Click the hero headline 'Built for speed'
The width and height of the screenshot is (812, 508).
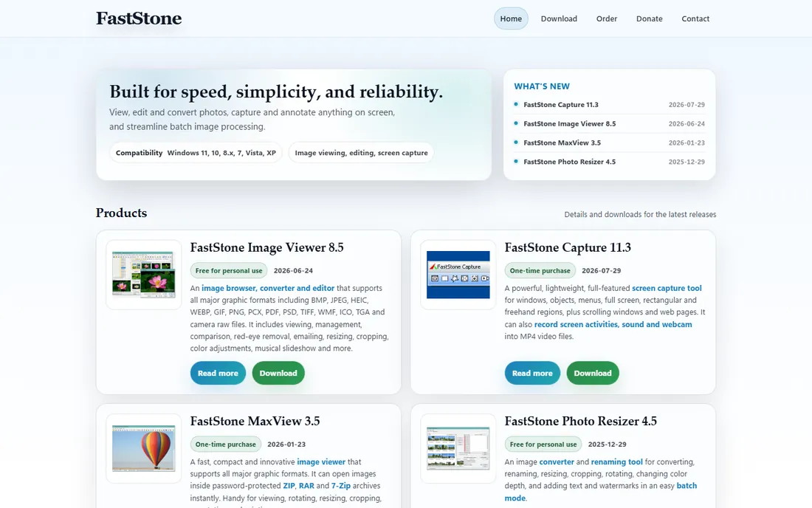[x=276, y=92]
